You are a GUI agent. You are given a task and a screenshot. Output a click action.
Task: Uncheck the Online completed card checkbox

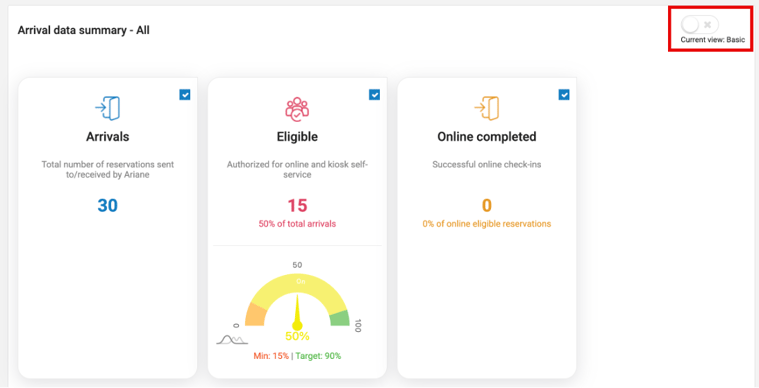tap(564, 94)
